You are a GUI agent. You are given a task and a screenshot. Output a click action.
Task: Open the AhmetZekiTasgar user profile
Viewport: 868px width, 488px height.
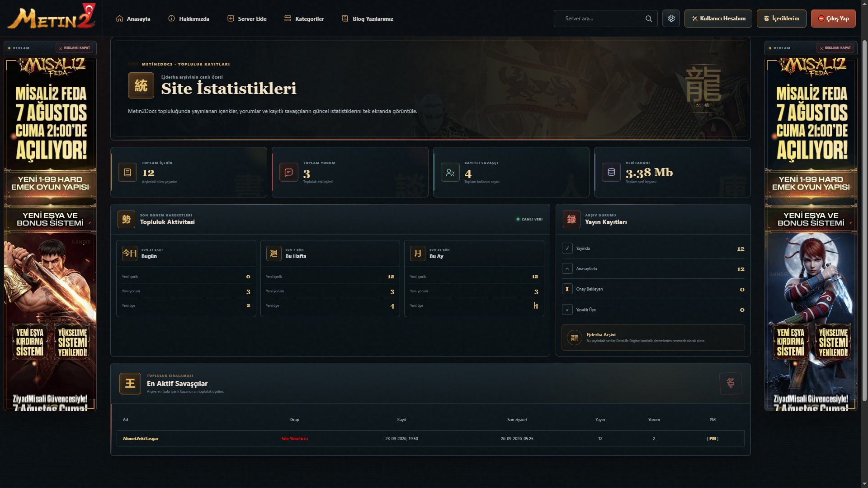[141, 439]
